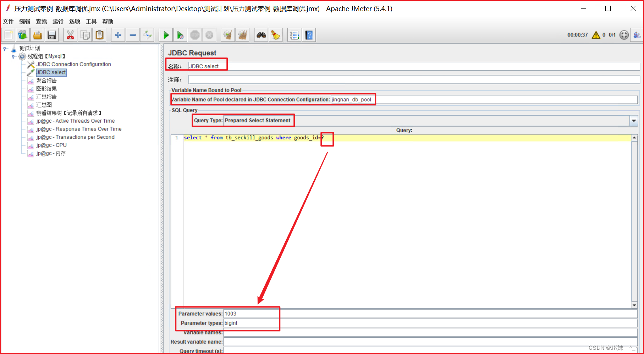Click the Toggle enable/disable icon

tap(147, 35)
